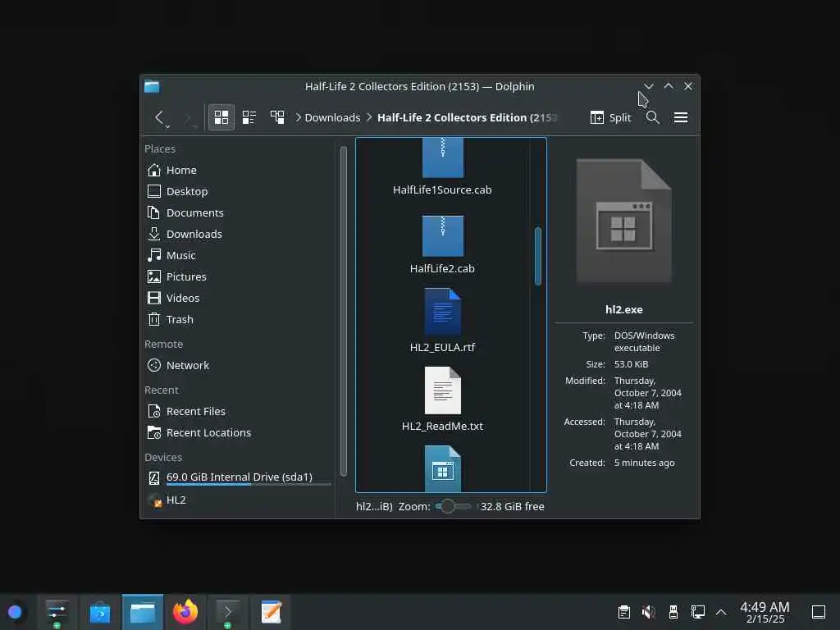Open System Settings from taskbar
This screenshot has width=840, height=630.
click(57, 612)
